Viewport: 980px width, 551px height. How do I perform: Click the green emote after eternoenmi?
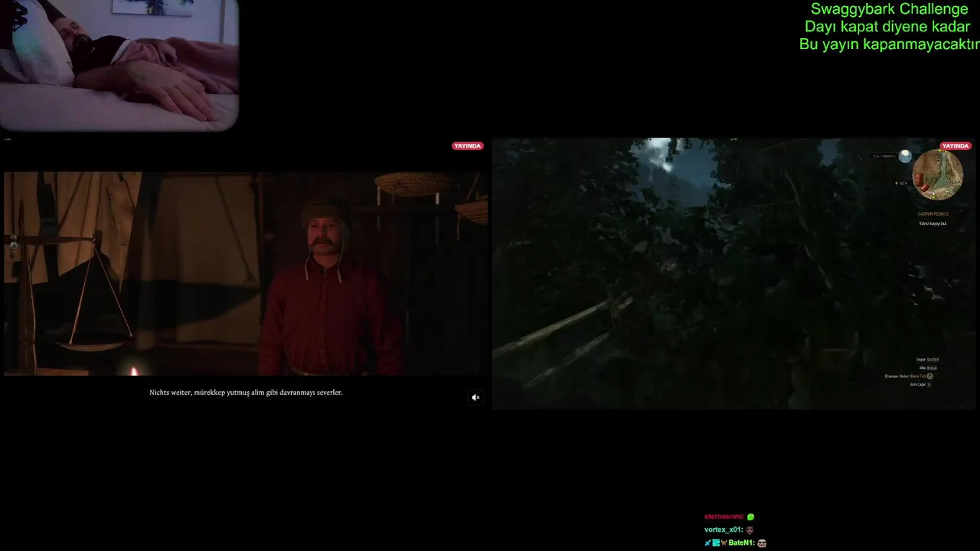(x=750, y=517)
